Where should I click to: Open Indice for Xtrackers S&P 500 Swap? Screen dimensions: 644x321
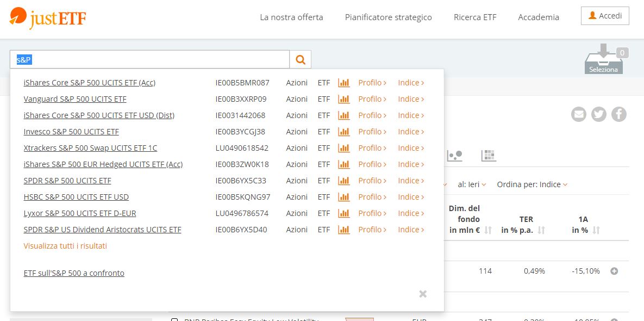[x=411, y=148]
